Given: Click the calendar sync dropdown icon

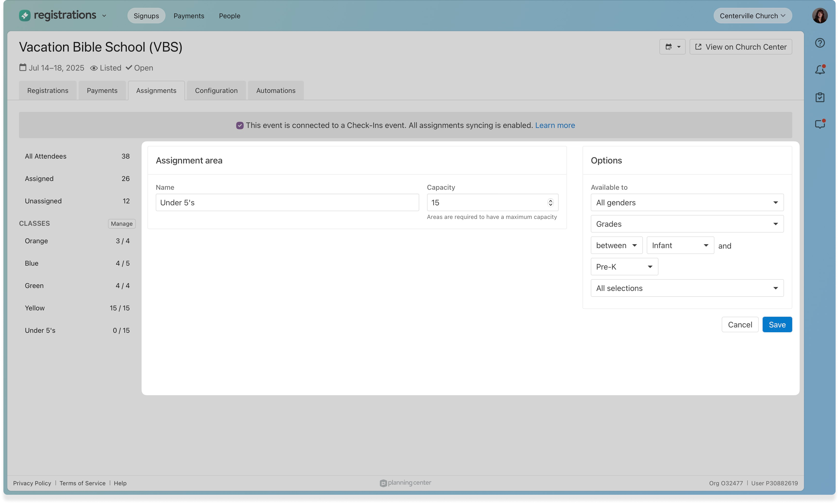Looking at the screenshot, I should tap(672, 47).
